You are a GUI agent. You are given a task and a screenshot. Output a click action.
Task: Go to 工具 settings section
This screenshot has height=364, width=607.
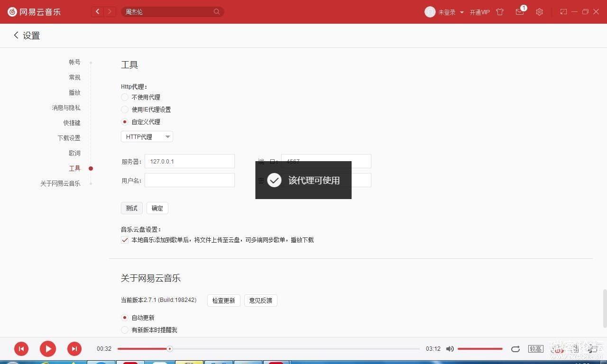[74, 168]
